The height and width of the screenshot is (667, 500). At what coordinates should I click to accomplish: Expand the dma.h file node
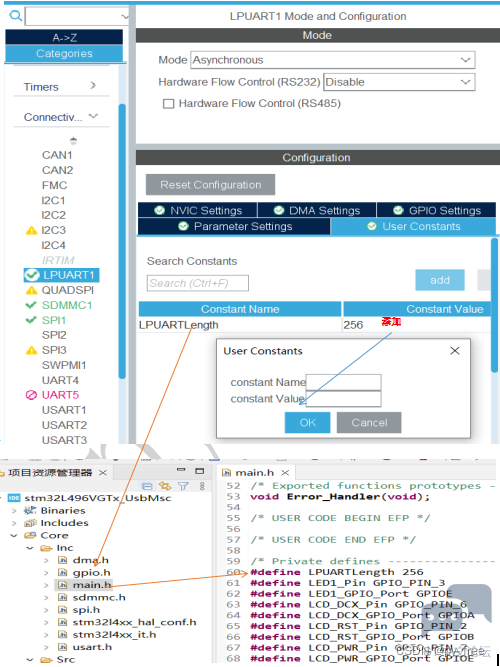pos(46,560)
